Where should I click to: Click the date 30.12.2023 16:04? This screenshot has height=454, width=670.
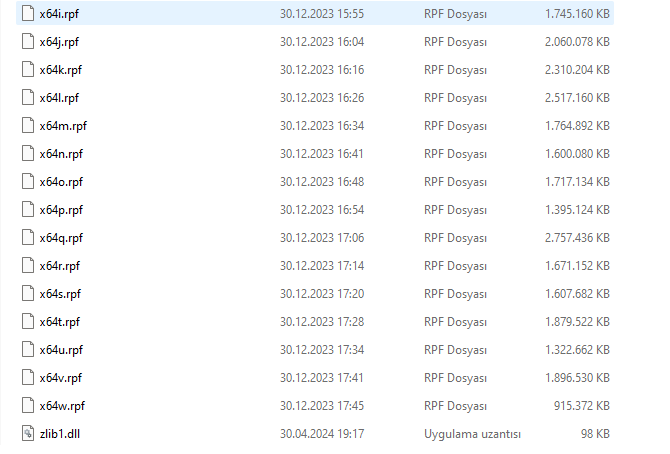coord(322,42)
